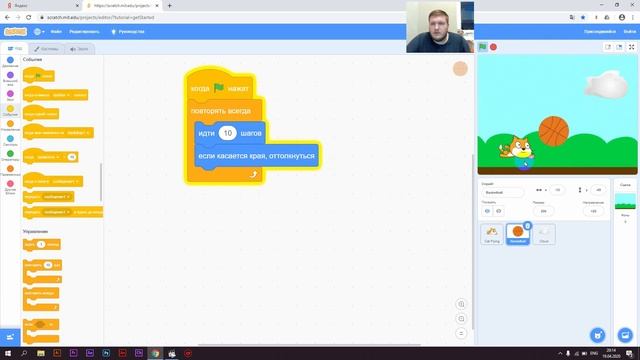Edit the sprite size field
This screenshot has width=640, height=360.
tap(543, 211)
